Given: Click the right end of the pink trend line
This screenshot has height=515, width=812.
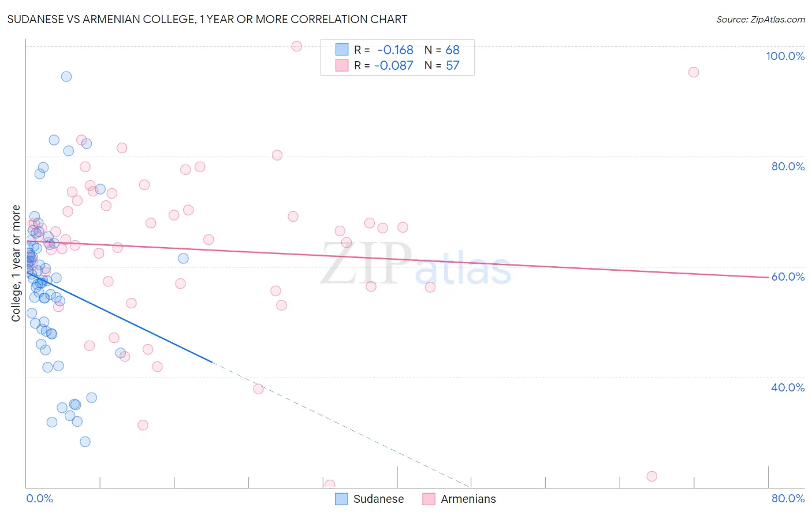Looking at the screenshot, I should [x=768, y=278].
